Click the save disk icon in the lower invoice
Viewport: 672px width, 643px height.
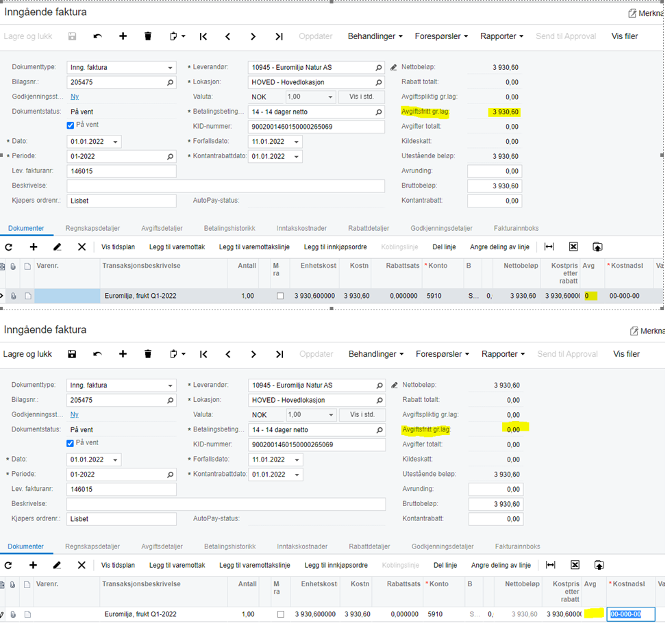(x=72, y=354)
